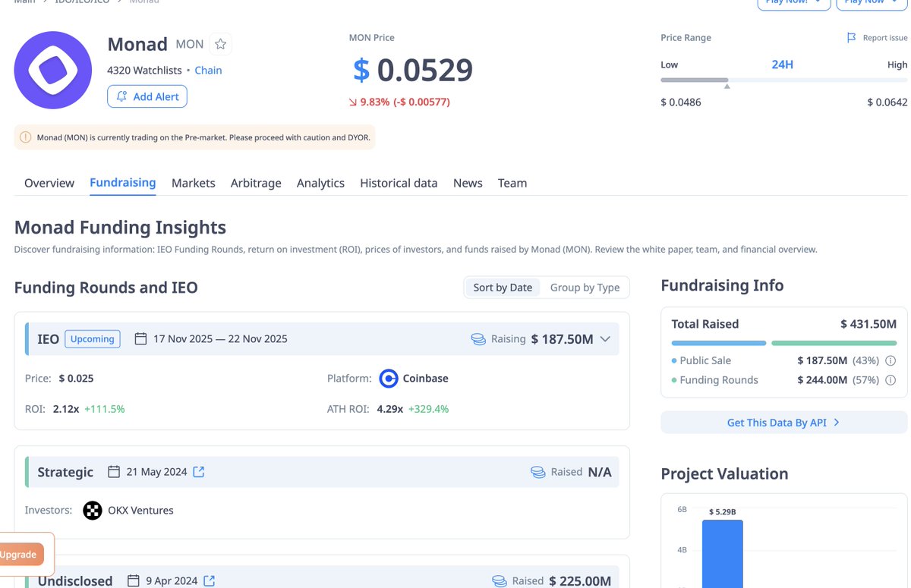Select Group by Type option
The image size is (911, 588).
tap(585, 288)
